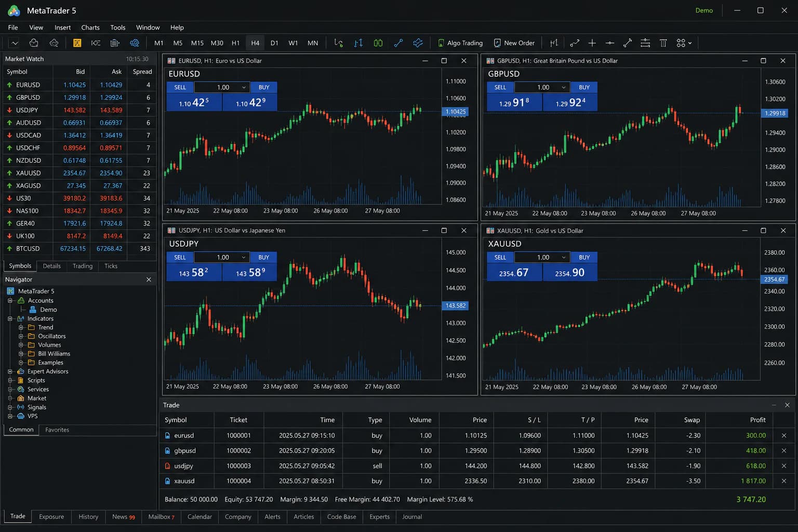This screenshot has width=798, height=532.
Task: Switch timeframe to M30
Action: [x=217, y=43]
